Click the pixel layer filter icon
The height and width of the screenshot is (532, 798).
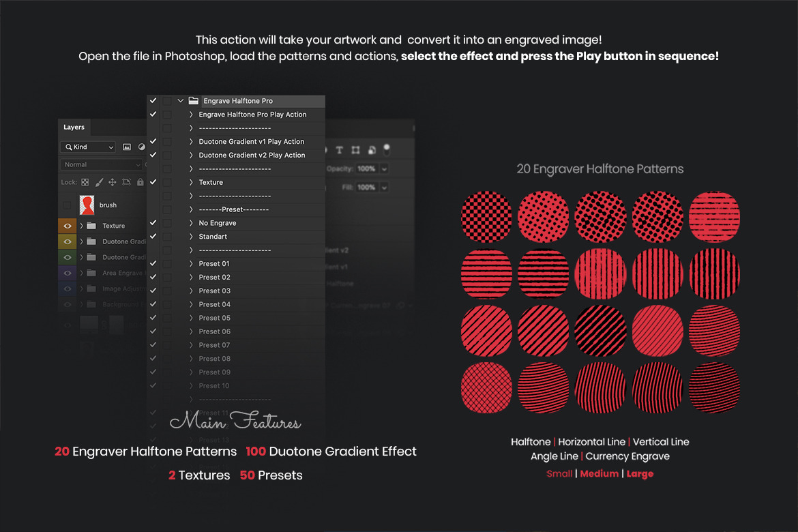click(x=127, y=147)
